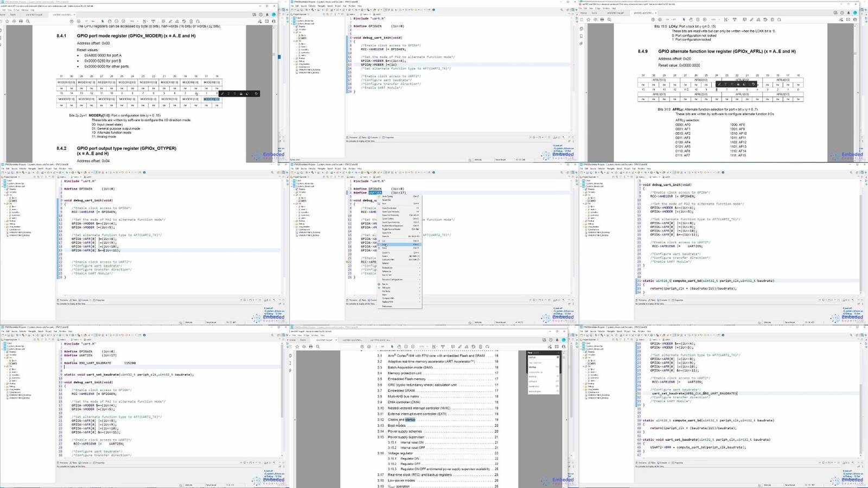Image resolution: width=868 pixels, height=488 pixels.
Task: Click the magnifier search icon in GPIOx_MODER PDF toolbar
Action: tap(28, 21)
